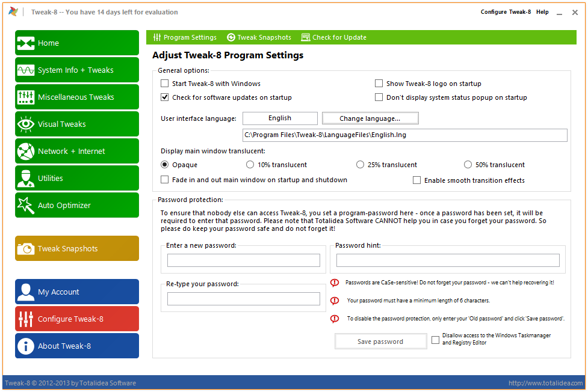Click the Re-type your password field
This screenshot has width=588, height=392.
coord(243,299)
